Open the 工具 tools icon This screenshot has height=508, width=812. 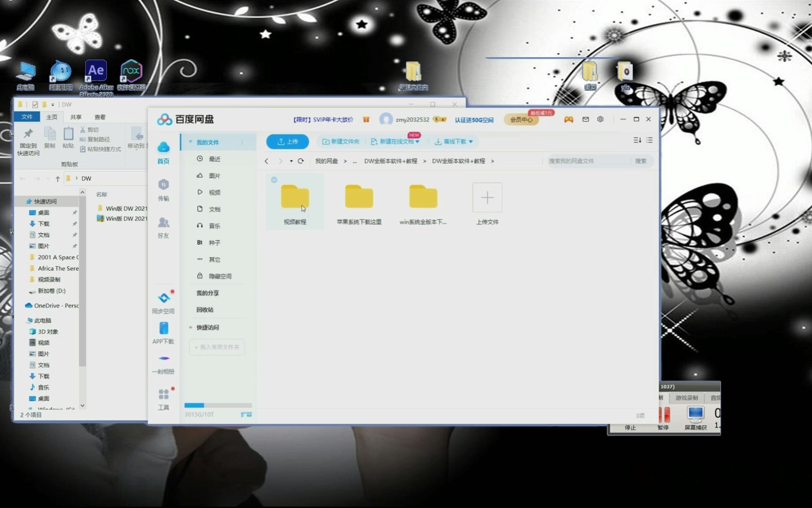(x=163, y=399)
